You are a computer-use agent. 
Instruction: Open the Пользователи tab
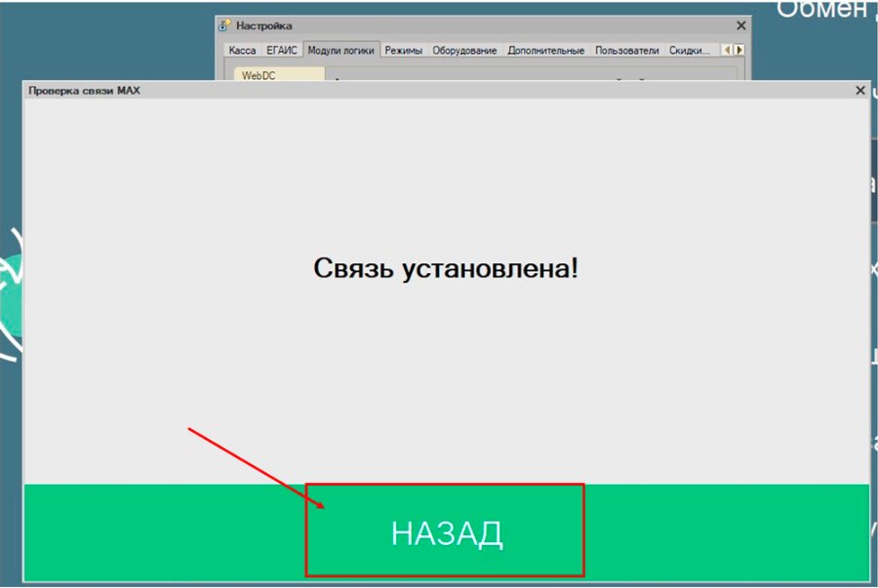click(626, 51)
